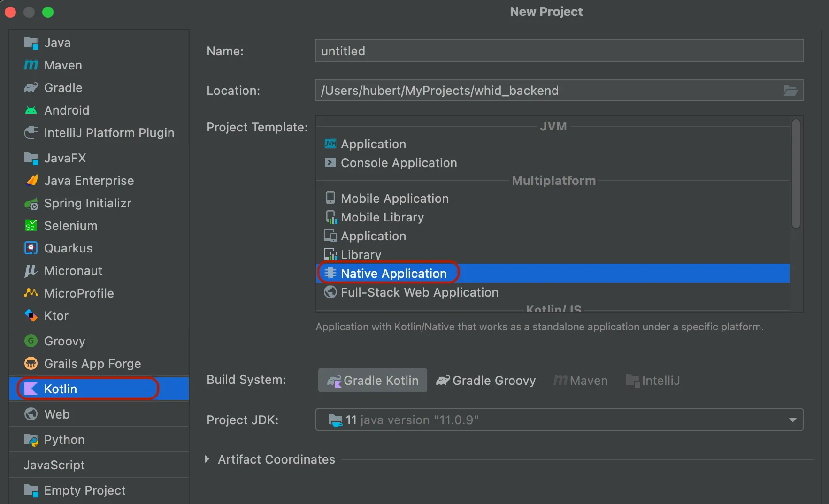829x504 pixels.
Task: Click the JavaFX folder icon
Action: 31,158
